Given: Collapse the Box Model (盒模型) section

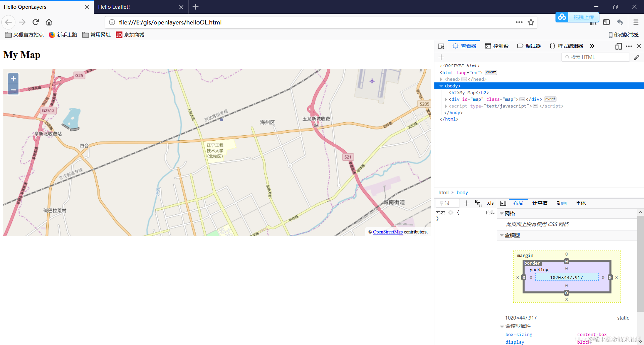Looking at the screenshot, I should [502, 235].
